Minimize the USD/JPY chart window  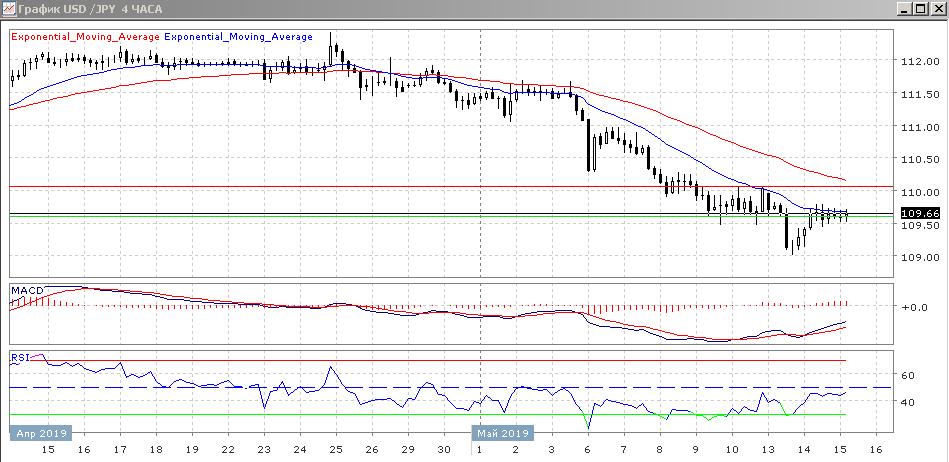coord(907,9)
